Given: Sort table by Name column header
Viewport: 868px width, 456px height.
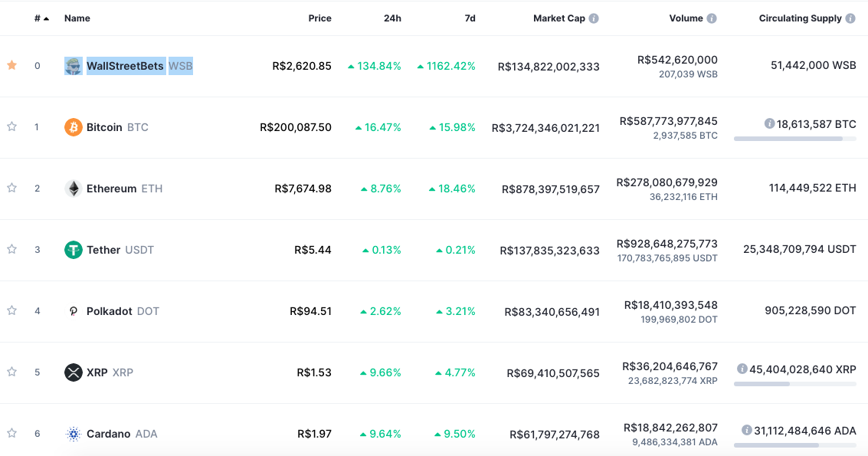Looking at the screenshot, I should coord(77,18).
